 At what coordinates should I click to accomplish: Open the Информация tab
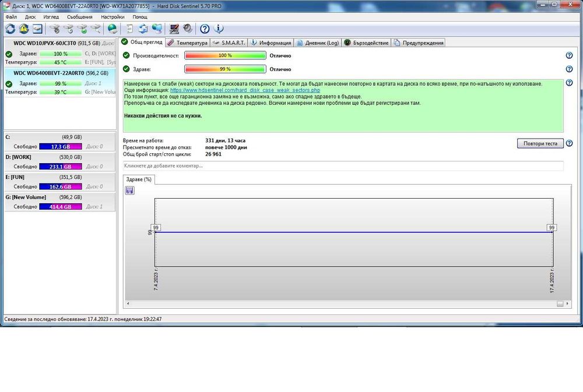(x=271, y=43)
